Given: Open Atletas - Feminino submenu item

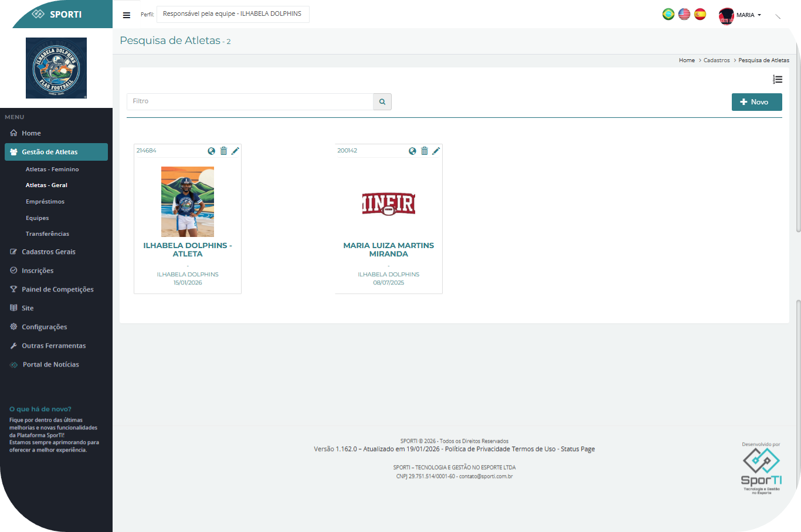Looking at the screenshot, I should point(52,169).
